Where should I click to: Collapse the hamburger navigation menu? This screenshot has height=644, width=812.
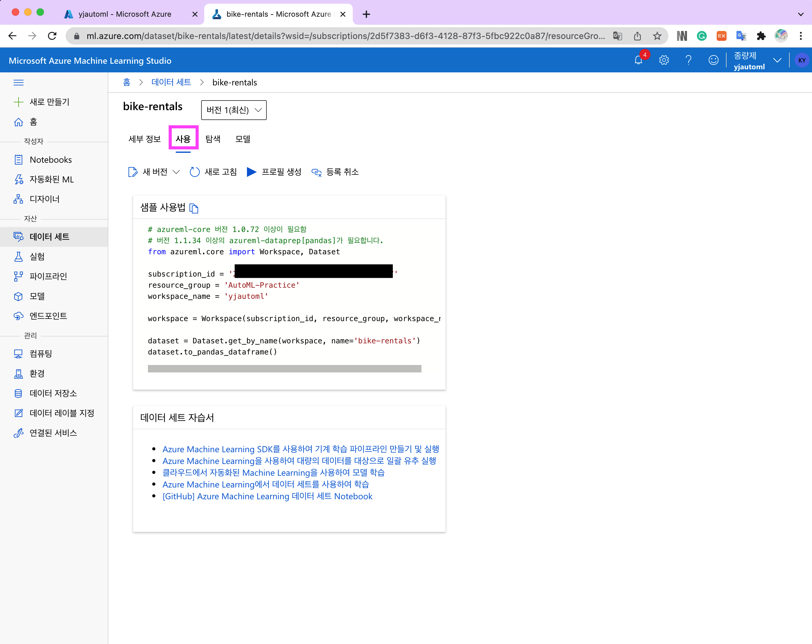point(19,82)
